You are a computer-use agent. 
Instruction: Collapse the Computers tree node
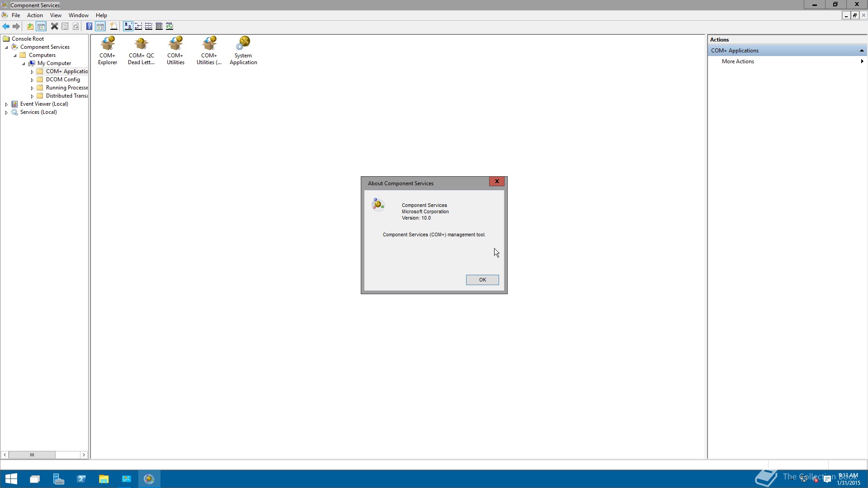[15, 56]
